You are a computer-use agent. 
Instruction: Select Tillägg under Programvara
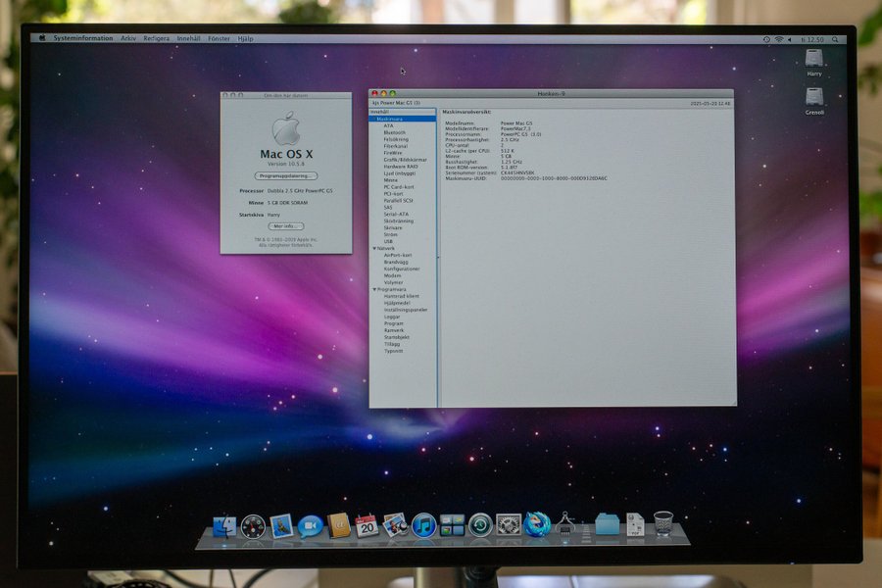[x=391, y=344]
